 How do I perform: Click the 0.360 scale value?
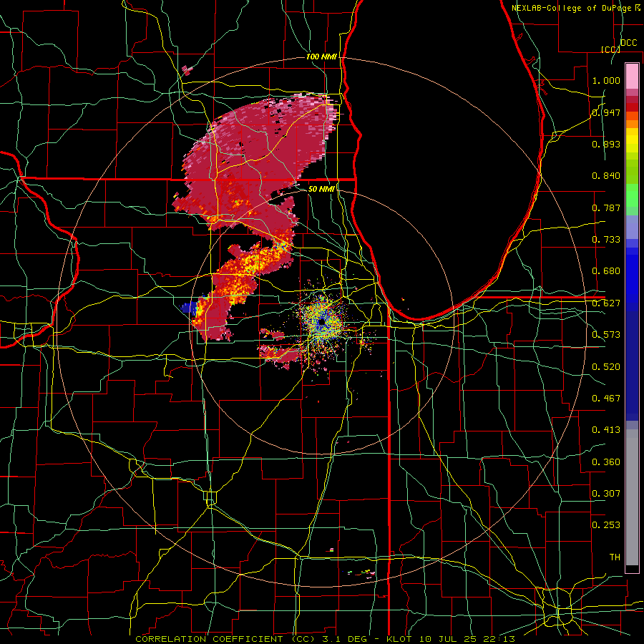[606, 462]
